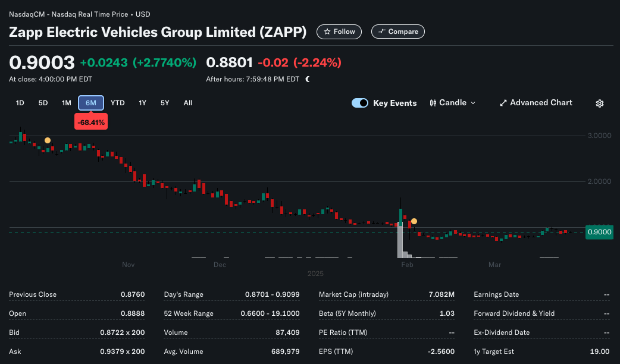Click the Bid value 0.8722 x 200

coord(122,332)
